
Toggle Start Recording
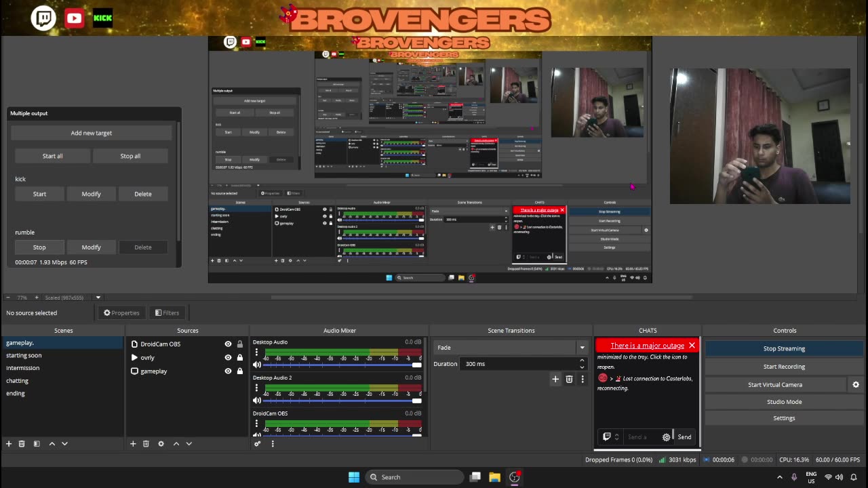click(x=784, y=367)
